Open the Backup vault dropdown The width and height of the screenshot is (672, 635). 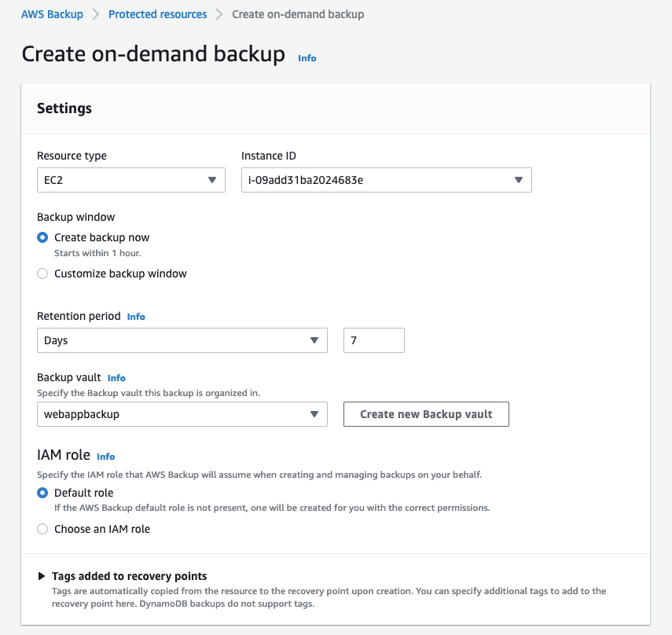[x=182, y=413]
